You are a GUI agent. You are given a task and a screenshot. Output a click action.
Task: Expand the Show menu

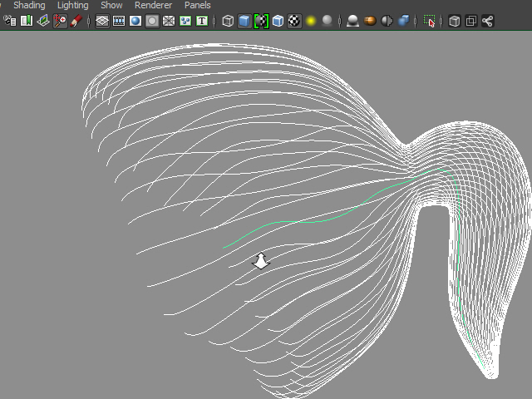point(111,5)
